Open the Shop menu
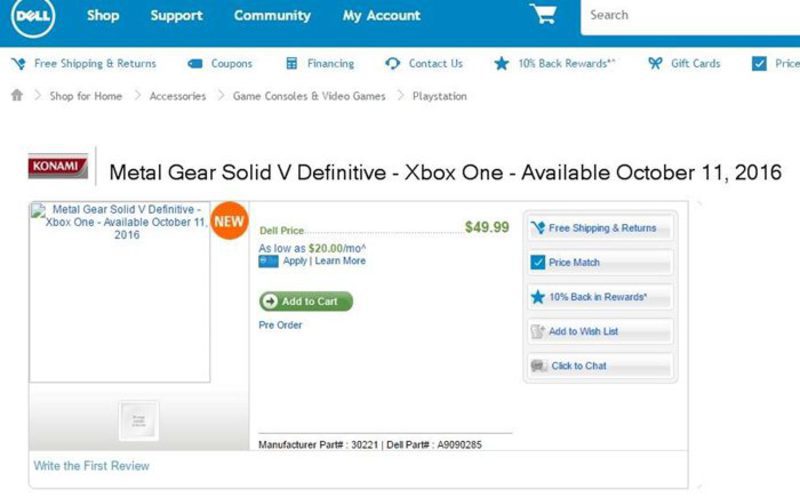The image size is (800, 498). (x=103, y=15)
